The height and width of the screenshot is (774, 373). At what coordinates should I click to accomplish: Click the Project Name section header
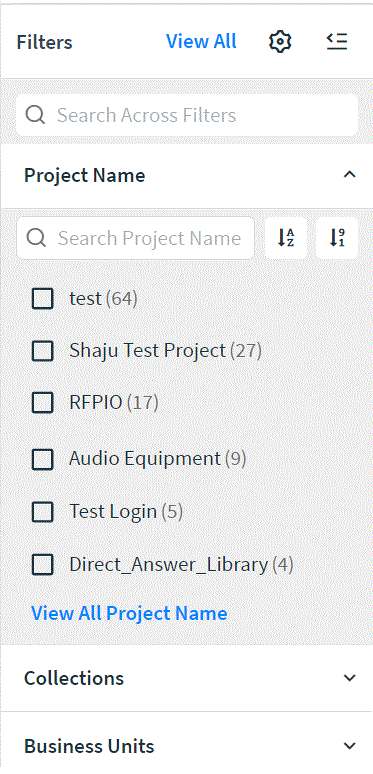[186, 175]
